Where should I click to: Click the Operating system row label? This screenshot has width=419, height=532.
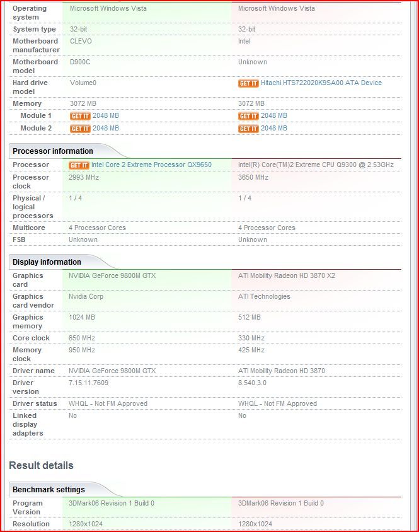pos(30,13)
